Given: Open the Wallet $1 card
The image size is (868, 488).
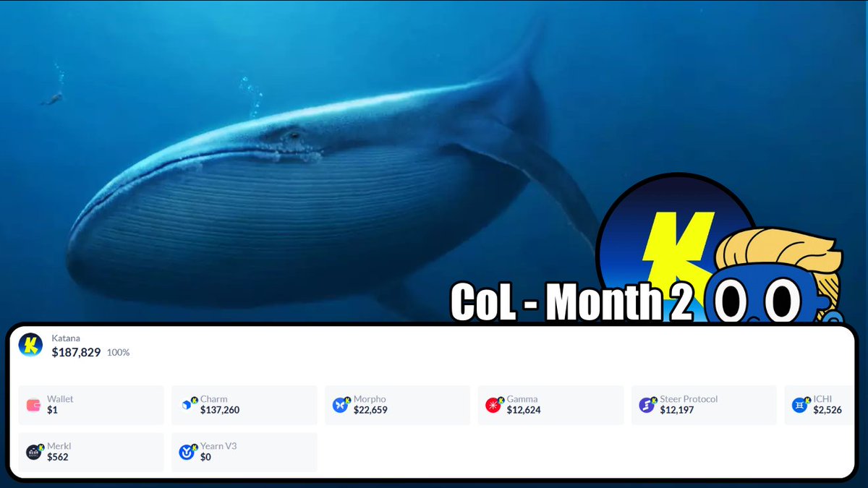Looking at the screenshot, I should pos(91,405).
